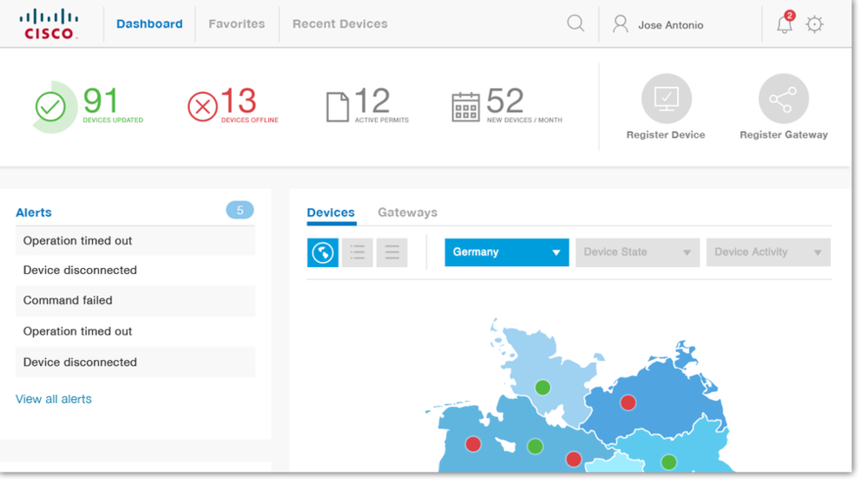Click the alerts count badge 5
The image size is (868, 490).
click(x=240, y=210)
